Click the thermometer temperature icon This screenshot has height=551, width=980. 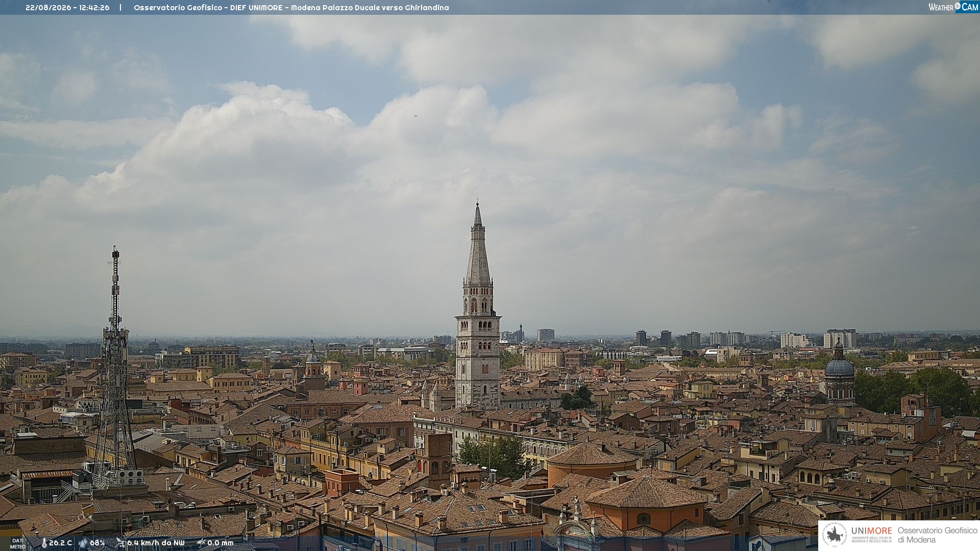coord(44,543)
